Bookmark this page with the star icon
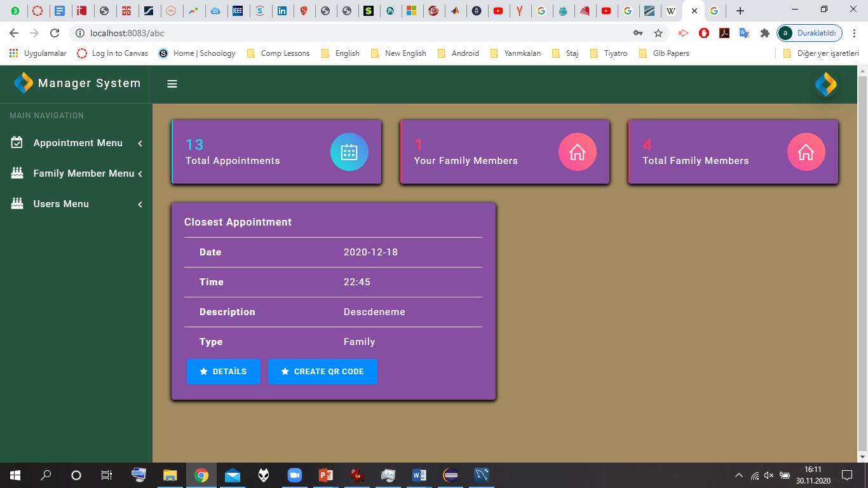 coord(658,33)
